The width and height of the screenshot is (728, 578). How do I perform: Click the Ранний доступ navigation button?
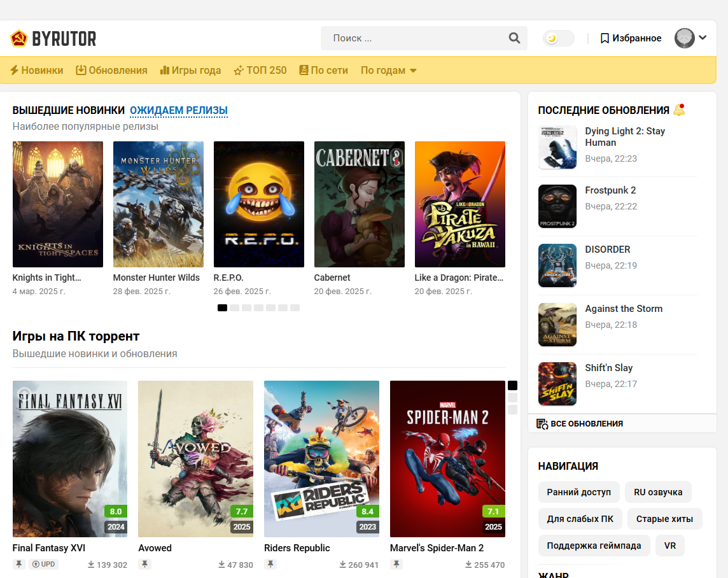coord(578,492)
